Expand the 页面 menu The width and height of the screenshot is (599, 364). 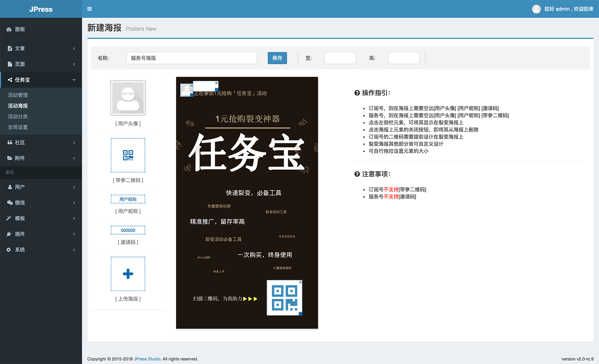pos(41,64)
